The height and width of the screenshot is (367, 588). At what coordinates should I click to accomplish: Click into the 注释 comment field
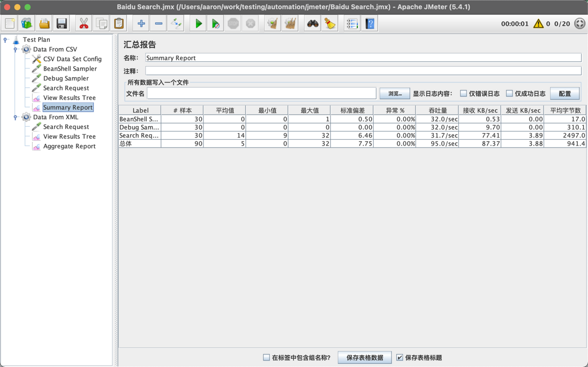363,71
